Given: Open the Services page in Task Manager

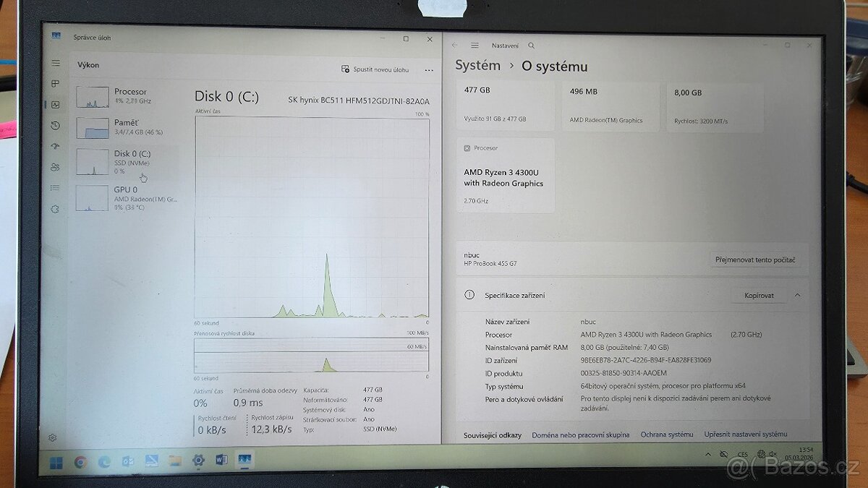Looking at the screenshot, I should [56, 209].
